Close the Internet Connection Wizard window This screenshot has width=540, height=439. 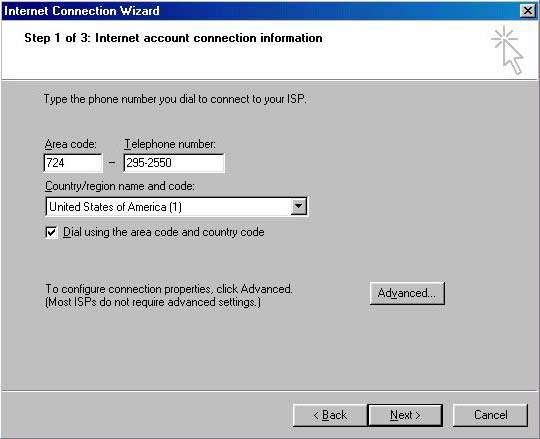[528, 11]
